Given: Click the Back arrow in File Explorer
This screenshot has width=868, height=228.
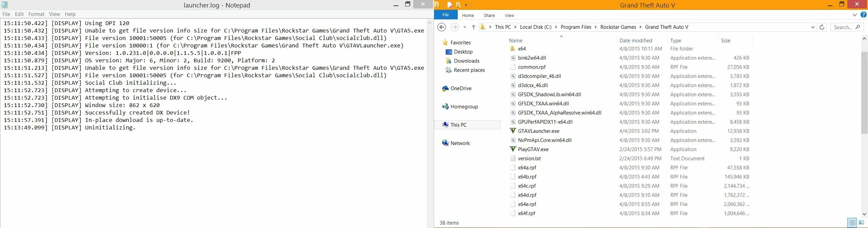Looking at the screenshot, I should [441, 27].
